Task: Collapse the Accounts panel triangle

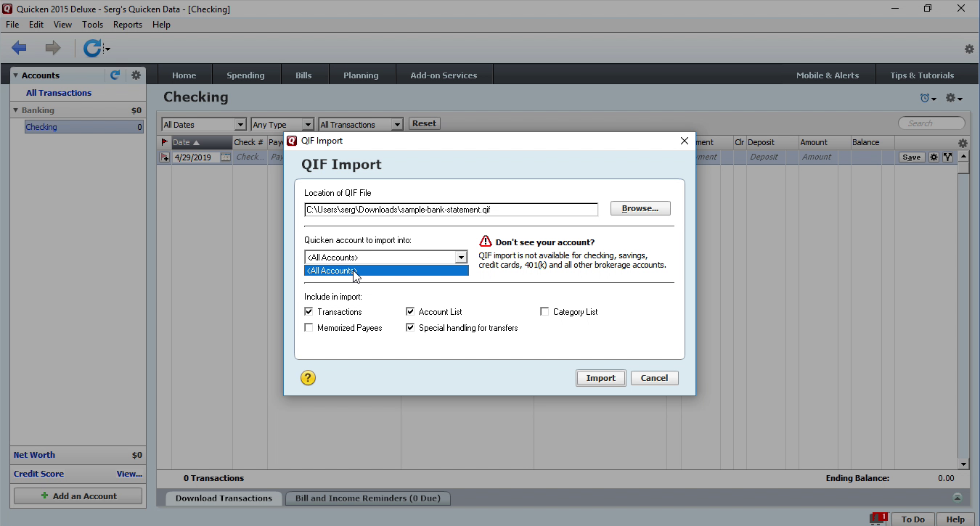Action: (x=15, y=75)
